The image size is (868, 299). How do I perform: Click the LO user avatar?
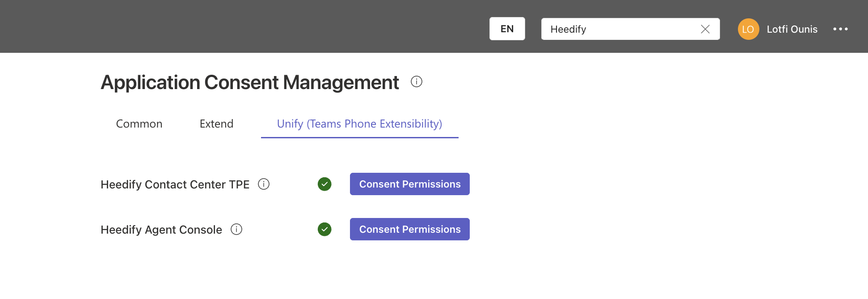(748, 29)
